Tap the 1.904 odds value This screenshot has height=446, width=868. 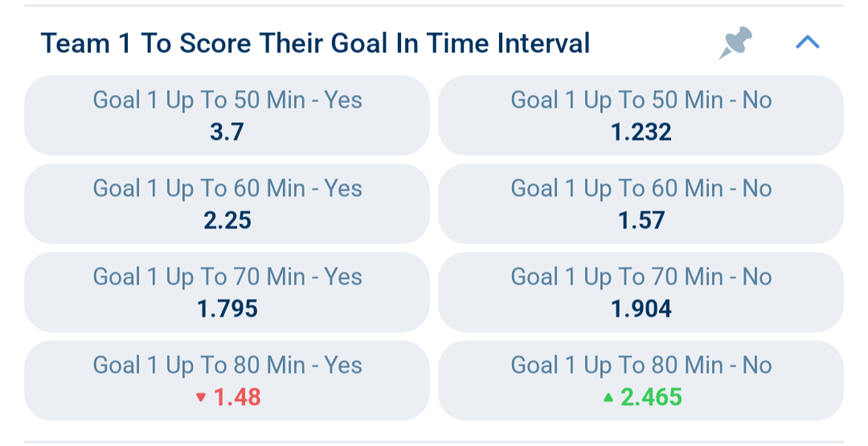pyautogui.click(x=641, y=309)
